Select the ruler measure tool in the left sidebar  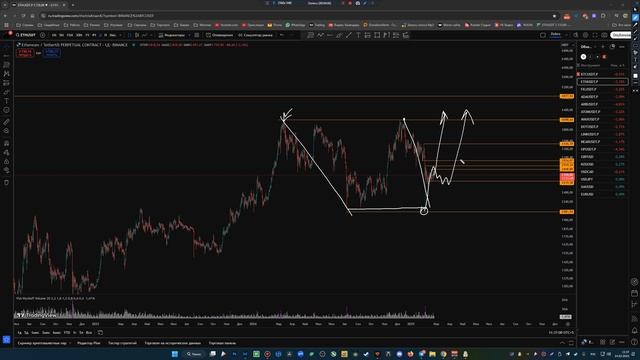click(7, 122)
